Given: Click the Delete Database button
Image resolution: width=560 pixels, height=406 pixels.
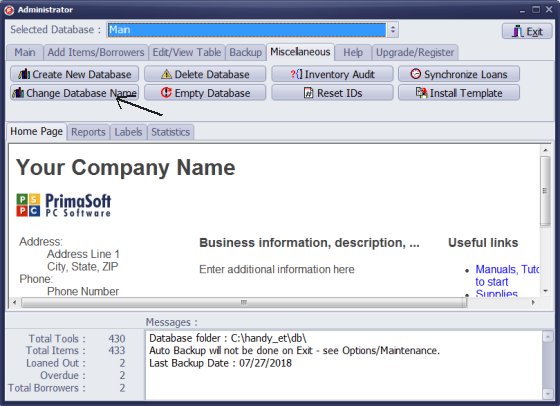Looking at the screenshot, I should pos(205,74).
